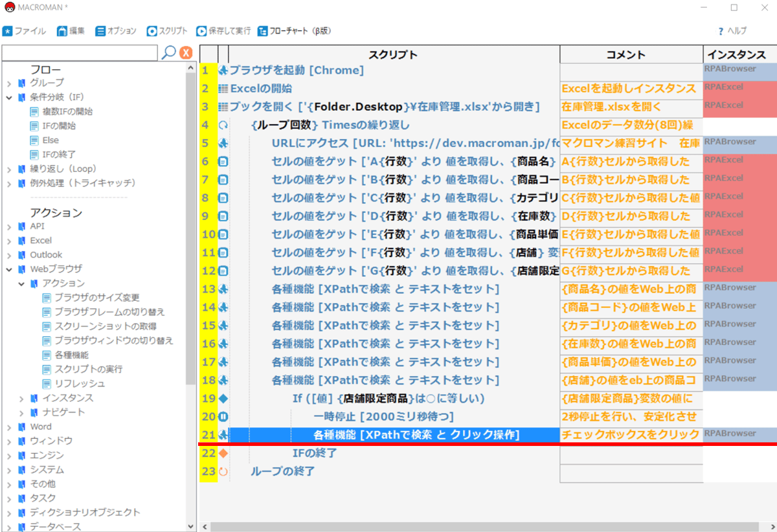This screenshot has height=532, width=777.
Task: Click browser icon on row 1
Action: 223,71
